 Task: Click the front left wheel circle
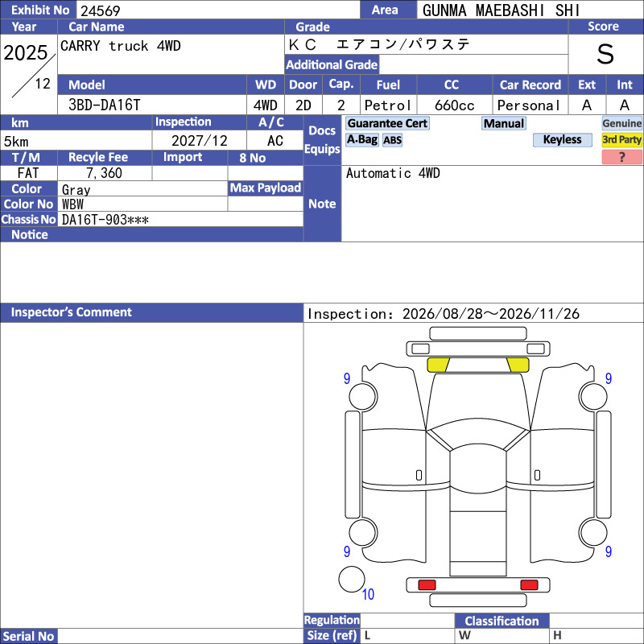[363, 396]
